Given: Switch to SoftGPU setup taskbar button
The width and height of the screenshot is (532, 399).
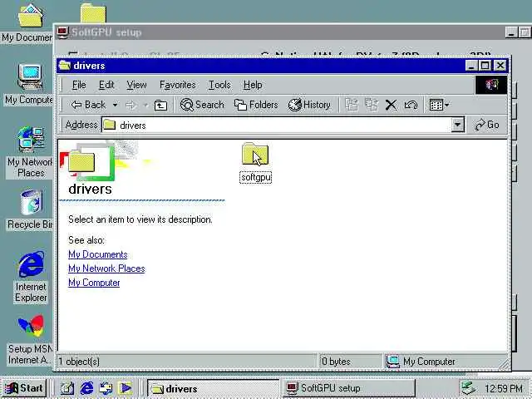Looking at the screenshot, I should click(x=348, y=388).
